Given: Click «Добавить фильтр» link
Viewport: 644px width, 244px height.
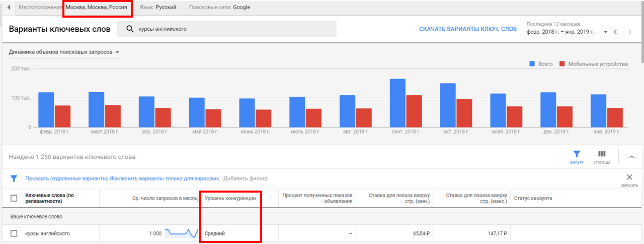Looking at the screenshot, I should pos(245,178).
